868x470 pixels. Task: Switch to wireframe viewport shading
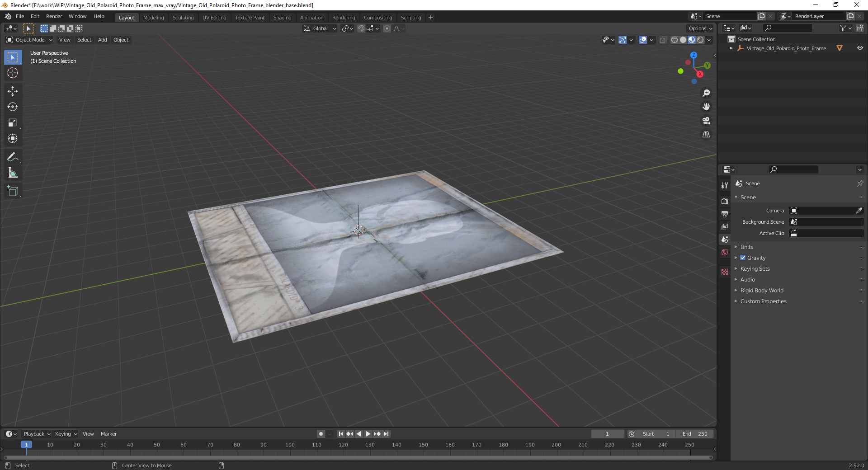click(675, 40)
